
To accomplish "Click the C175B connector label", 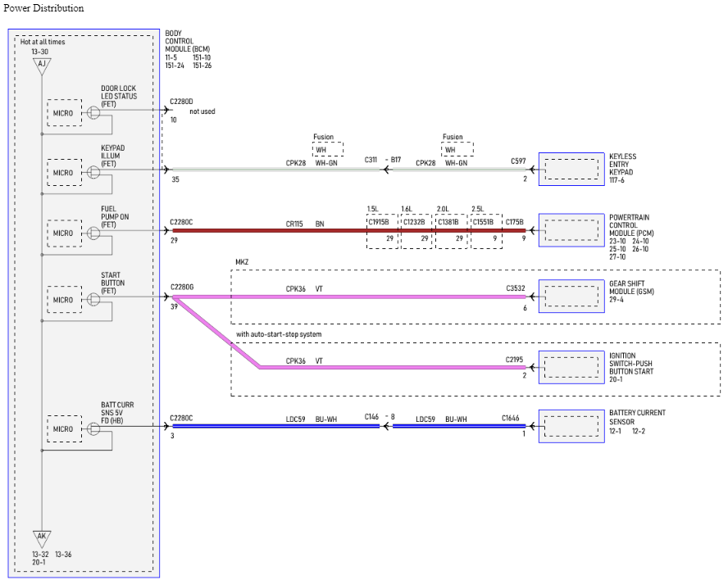I will pos(514,222).
